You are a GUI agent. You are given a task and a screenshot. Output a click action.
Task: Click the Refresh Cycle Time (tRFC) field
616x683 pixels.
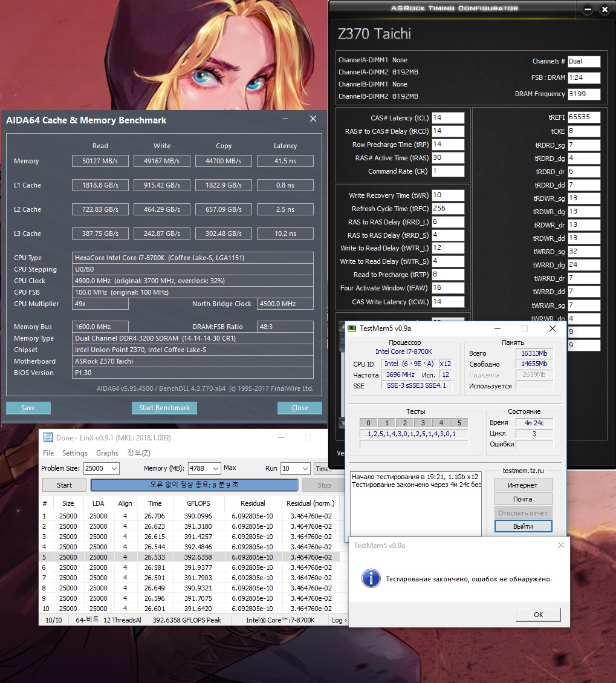(448, 208)
